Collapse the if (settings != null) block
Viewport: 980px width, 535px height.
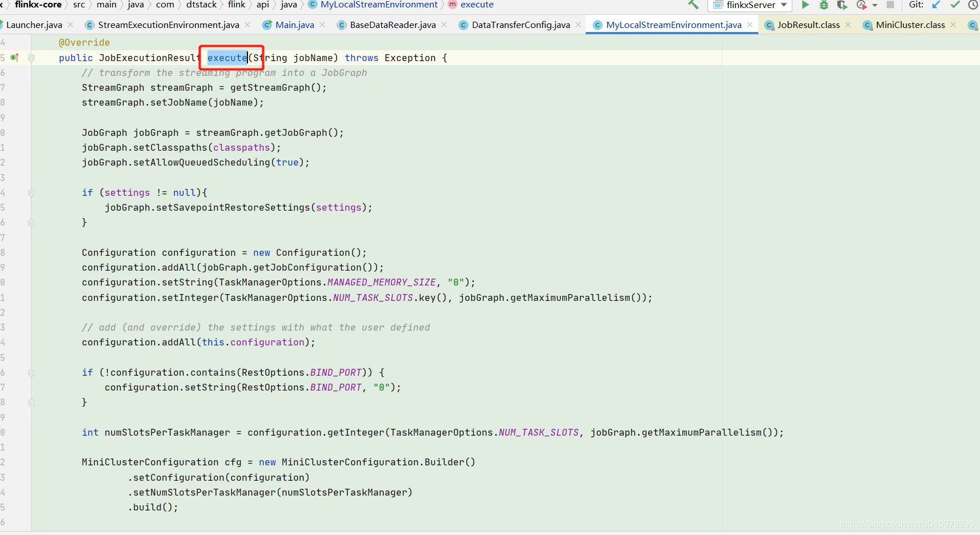click(x=31, y=193)
